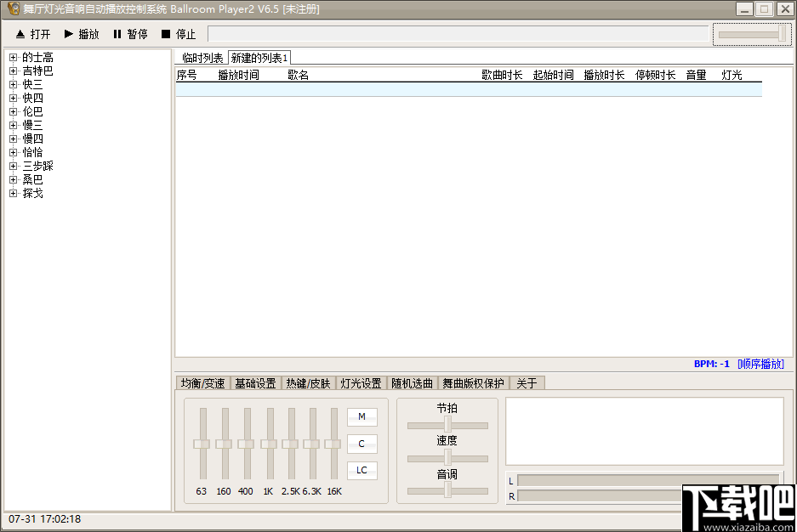Click the 顺序播放 play-order link

[x=760, y=363]
